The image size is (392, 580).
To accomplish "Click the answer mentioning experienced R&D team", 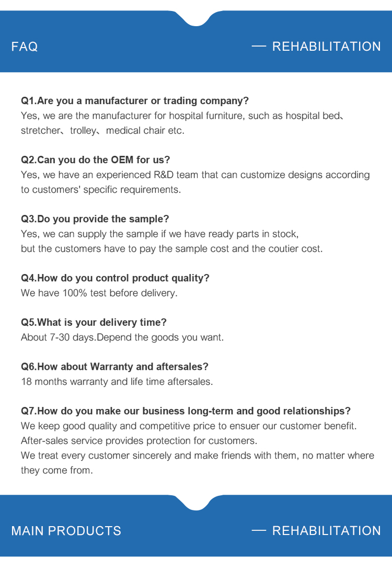I will point(195,182).
